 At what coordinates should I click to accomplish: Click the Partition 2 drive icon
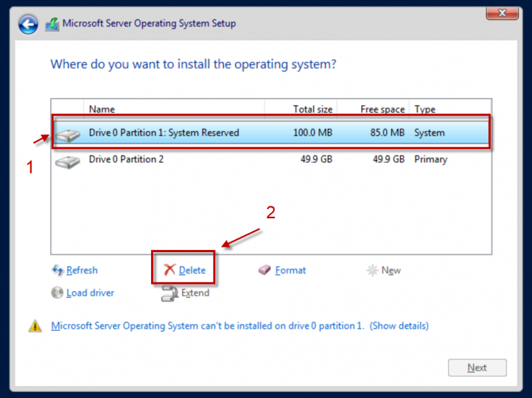click(68, 162)
